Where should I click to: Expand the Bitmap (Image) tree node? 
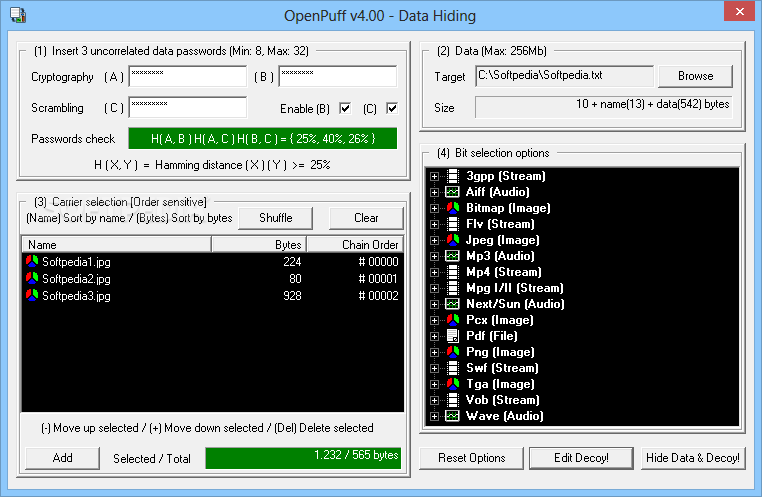[x=434, y=208]
